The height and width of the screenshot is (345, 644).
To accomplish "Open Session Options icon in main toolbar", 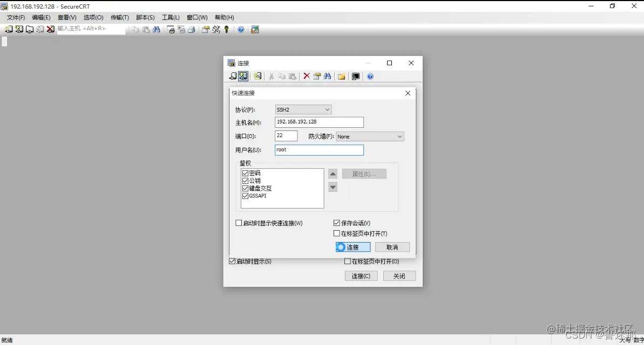I will tap(205, 30).
